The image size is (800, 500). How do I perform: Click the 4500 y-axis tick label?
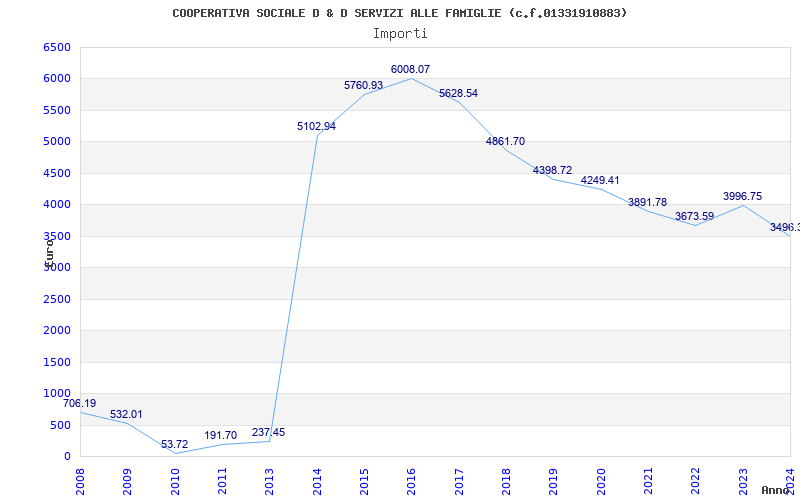tap(57, 173)
